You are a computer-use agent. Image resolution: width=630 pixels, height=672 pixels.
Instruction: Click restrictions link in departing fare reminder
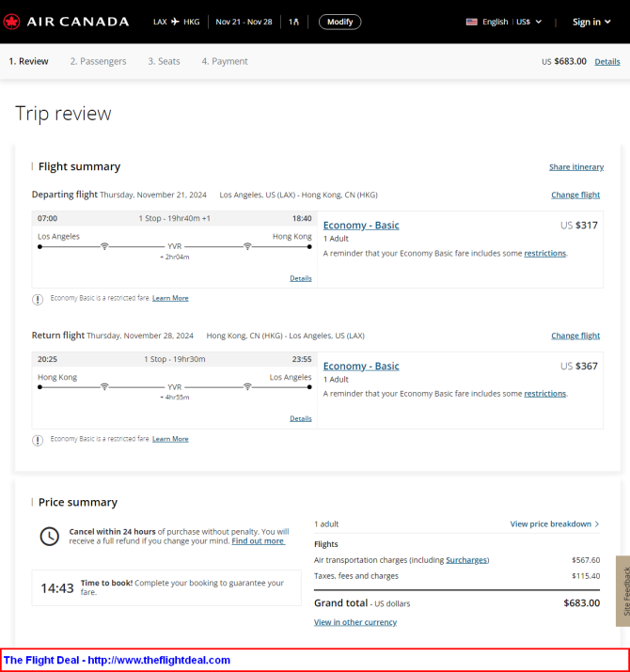coord(545,253)
